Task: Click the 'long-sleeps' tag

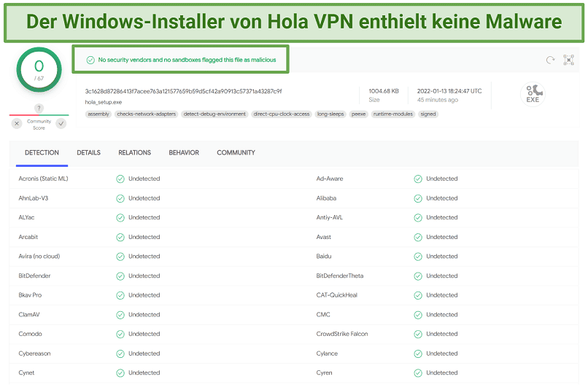Action: (330, 114)
